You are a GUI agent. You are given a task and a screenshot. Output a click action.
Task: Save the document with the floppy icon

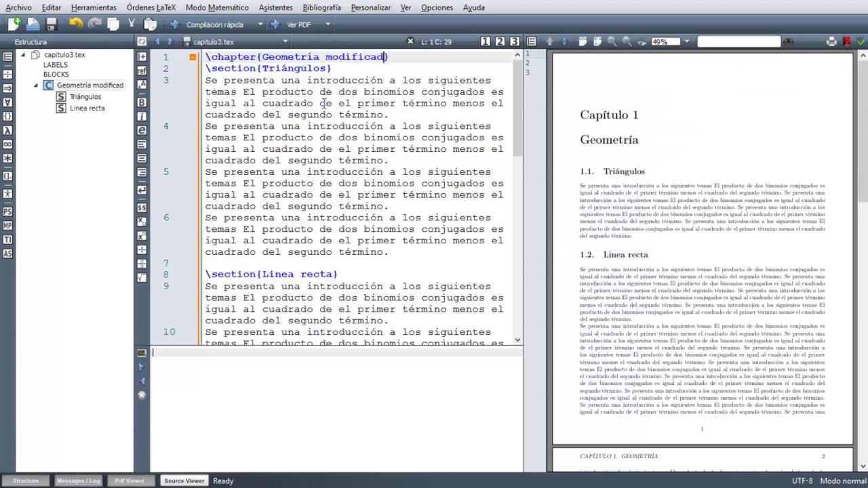pyautogui.click(x=51, y=24)
